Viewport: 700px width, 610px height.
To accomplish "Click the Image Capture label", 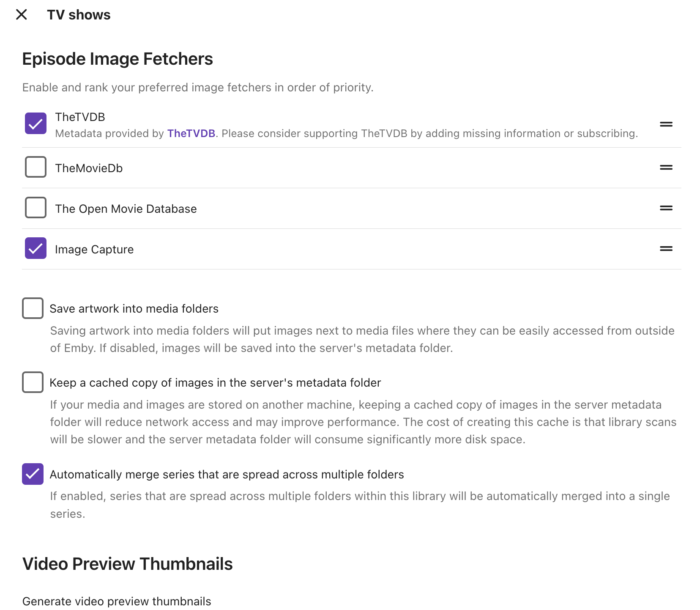I will tap(94, 250).
